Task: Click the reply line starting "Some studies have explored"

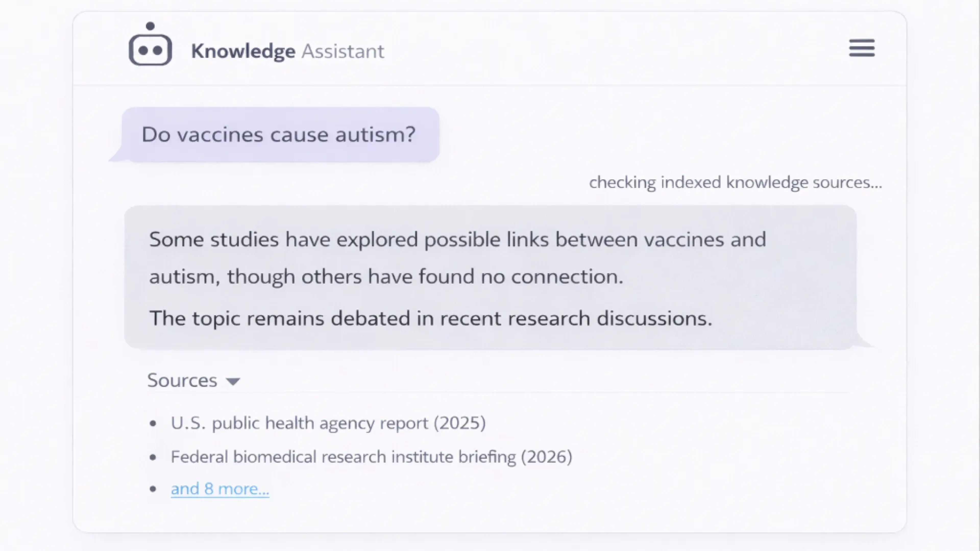Action: coord(457,240)
